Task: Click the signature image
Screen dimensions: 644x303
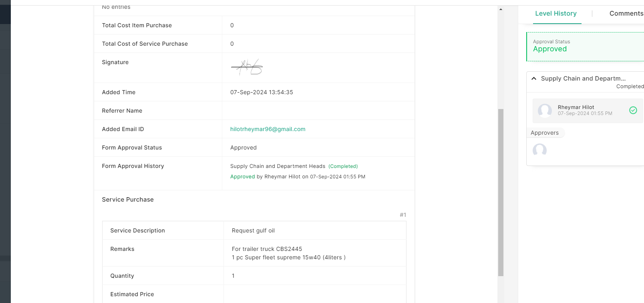Action: [247, 67]
